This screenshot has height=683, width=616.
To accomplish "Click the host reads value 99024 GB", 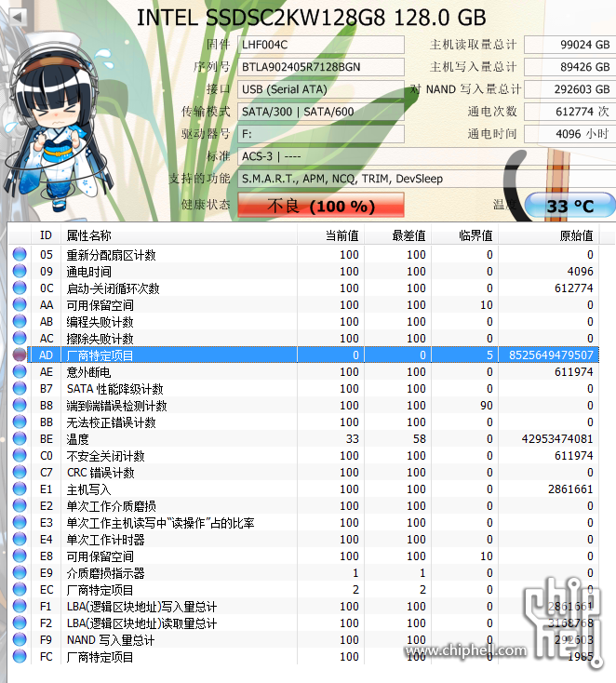I will coord(569,45).
